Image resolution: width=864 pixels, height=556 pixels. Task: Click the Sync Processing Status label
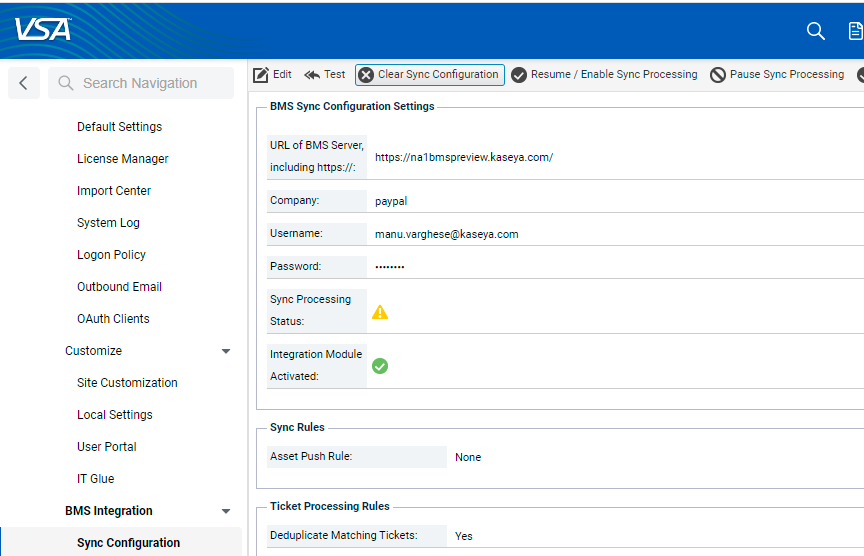(310, 310)
